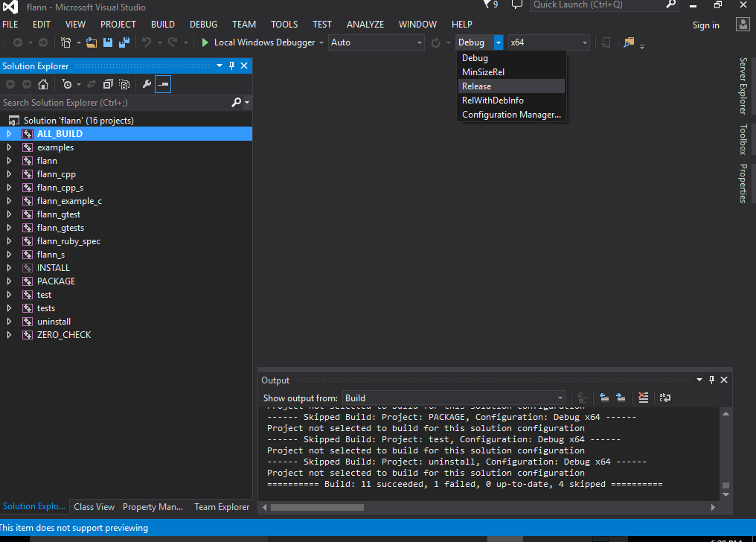Click the green Start debugging play icon
The height and width of the screenshot is (542, 756).
(205, 42)
